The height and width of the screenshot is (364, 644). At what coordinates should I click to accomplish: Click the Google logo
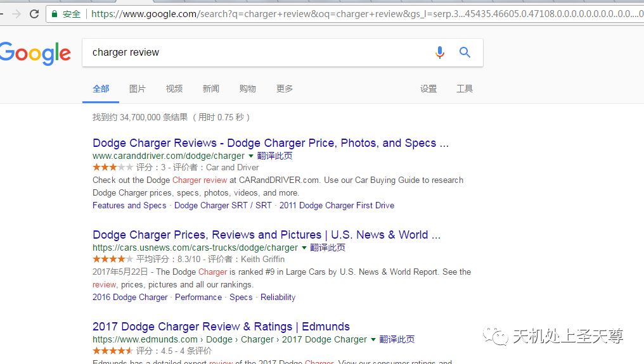tap(35, 53)
